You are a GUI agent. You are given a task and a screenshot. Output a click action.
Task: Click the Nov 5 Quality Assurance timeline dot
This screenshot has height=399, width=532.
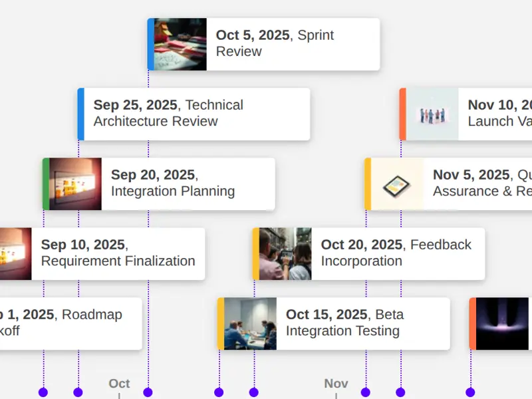365,392
